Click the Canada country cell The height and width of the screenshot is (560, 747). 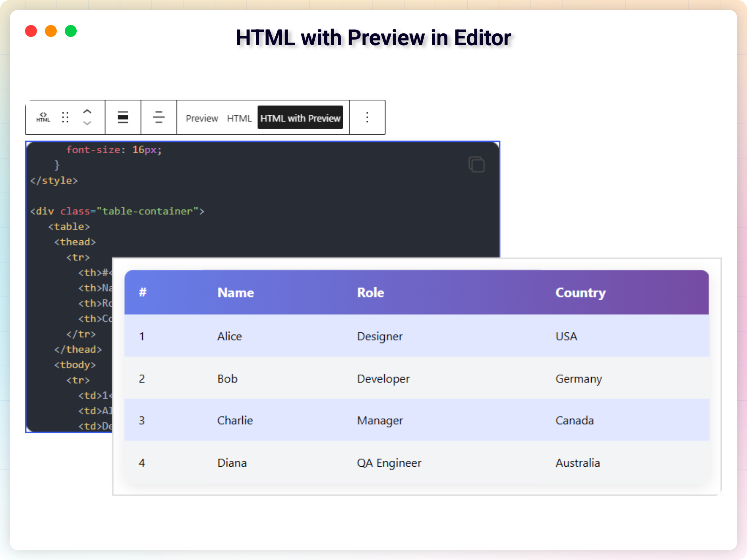pos(575,420)
